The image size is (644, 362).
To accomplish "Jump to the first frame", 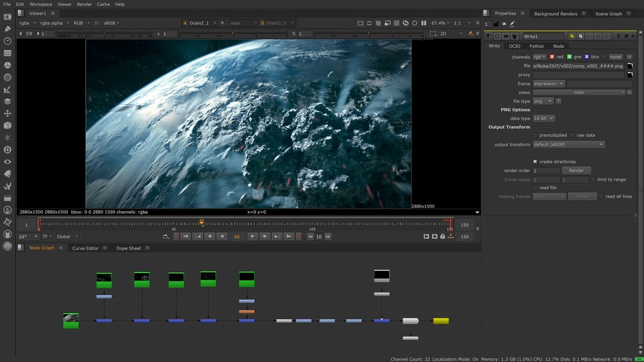I will coord(186,236).
